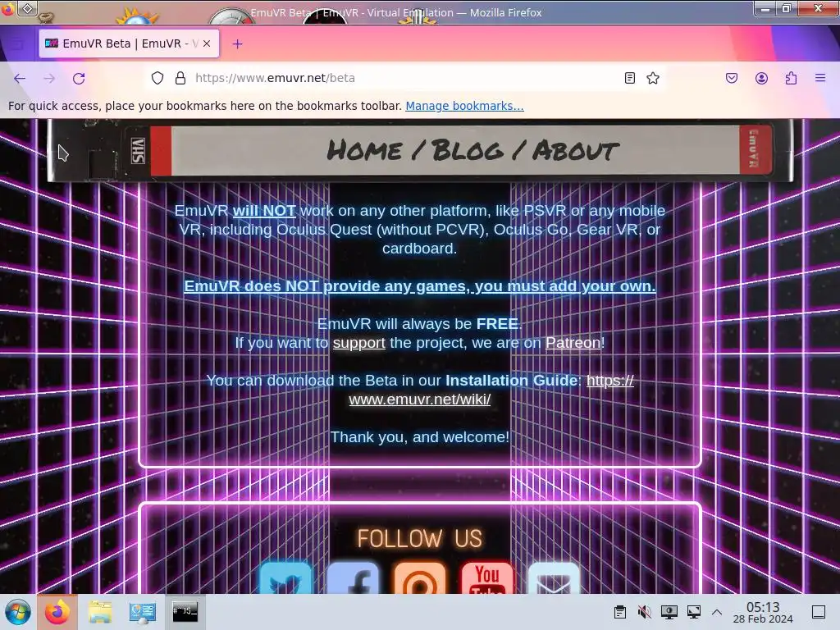840x630 pixels.
Task: Open EmuVR Facebook icon
Action: coord(353,578)
